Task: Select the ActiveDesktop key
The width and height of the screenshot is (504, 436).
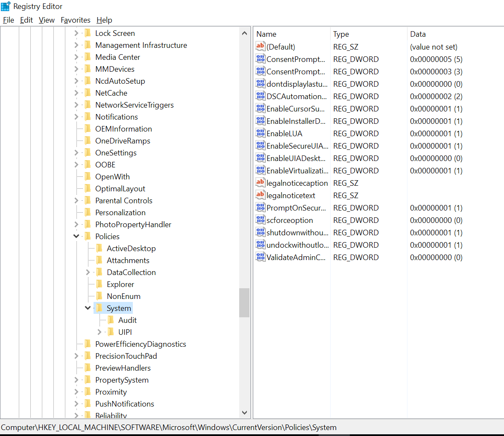Action: [131, 249]
